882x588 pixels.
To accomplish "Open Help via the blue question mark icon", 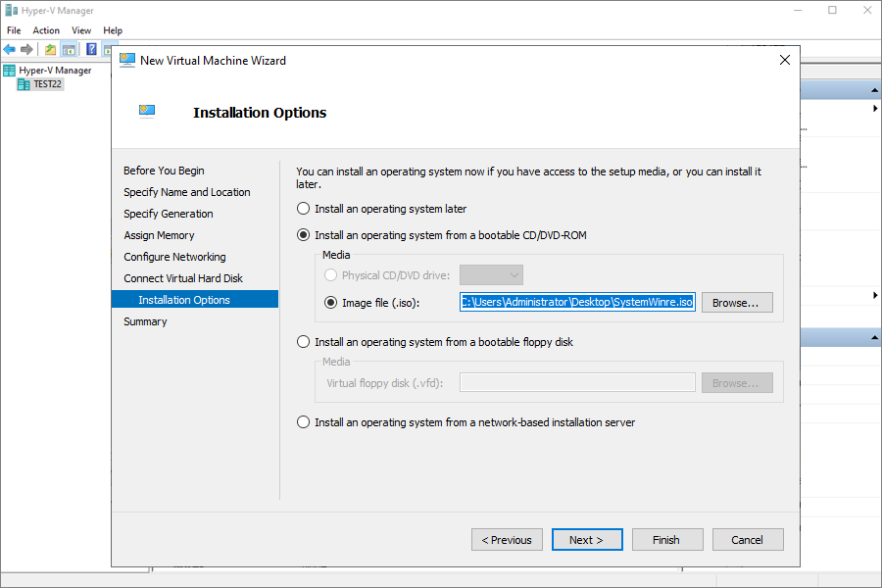I will tap(91, 50).
